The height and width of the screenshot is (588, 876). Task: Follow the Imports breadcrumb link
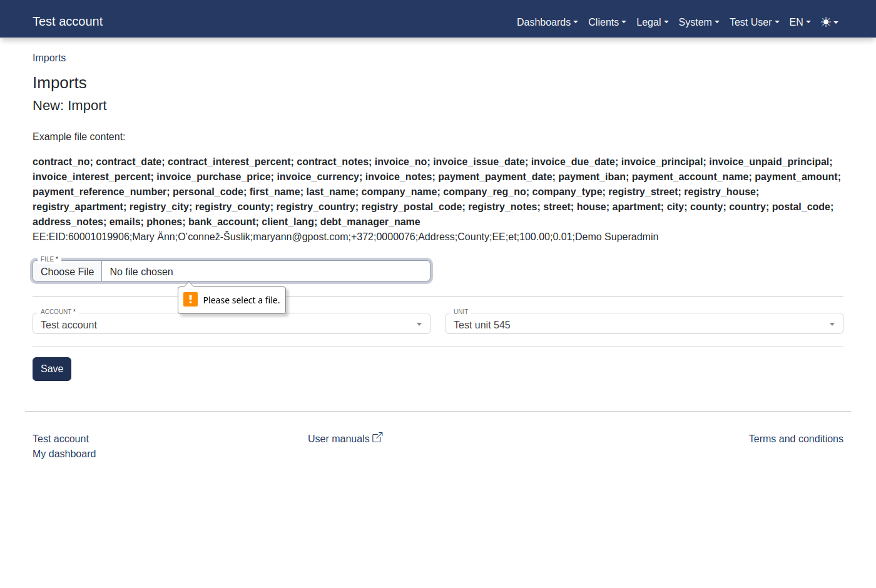(x=49, y=58)
